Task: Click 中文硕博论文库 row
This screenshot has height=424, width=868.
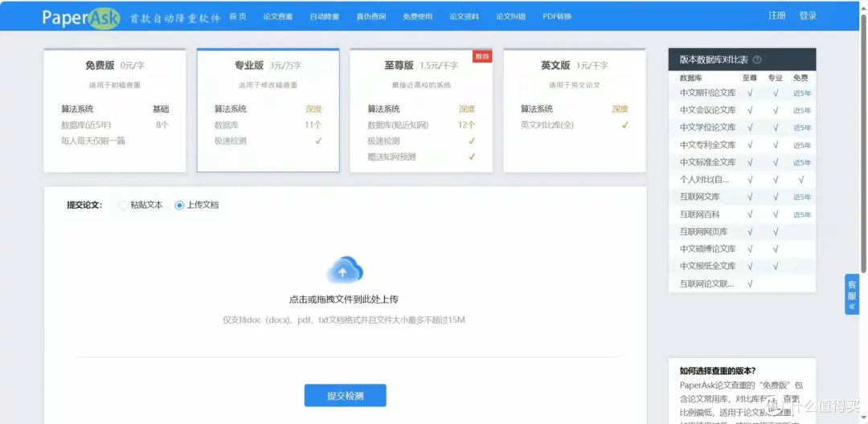Action: coord(743,249)
